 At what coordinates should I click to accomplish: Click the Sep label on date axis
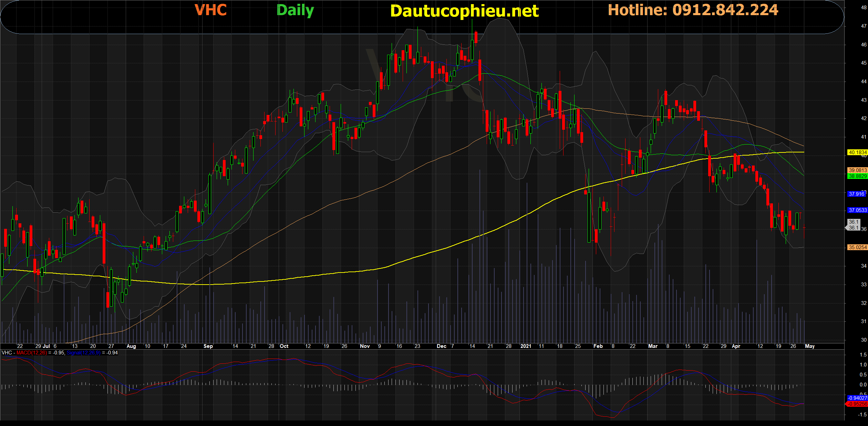pyautogui.click(x=208, y=346)
